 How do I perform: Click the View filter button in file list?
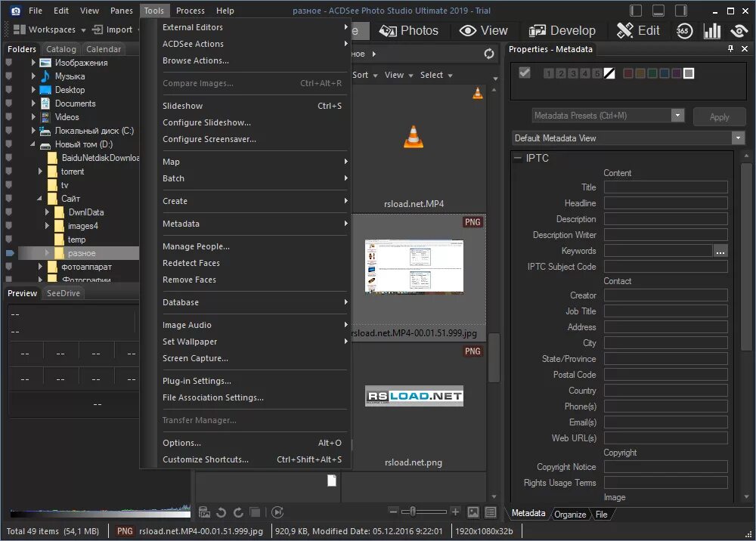pos(398,75)
